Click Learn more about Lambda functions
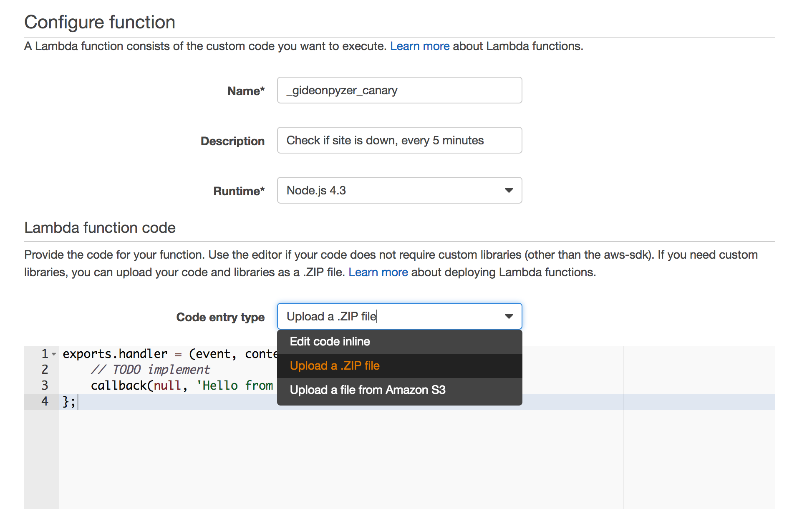 [x=419, y=46]
